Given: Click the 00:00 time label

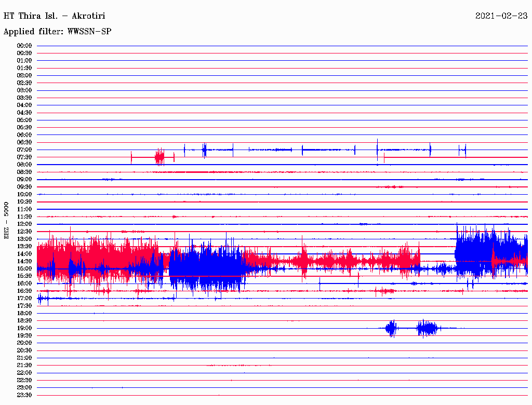Looking at the screenshot, I should pos(24,46).
